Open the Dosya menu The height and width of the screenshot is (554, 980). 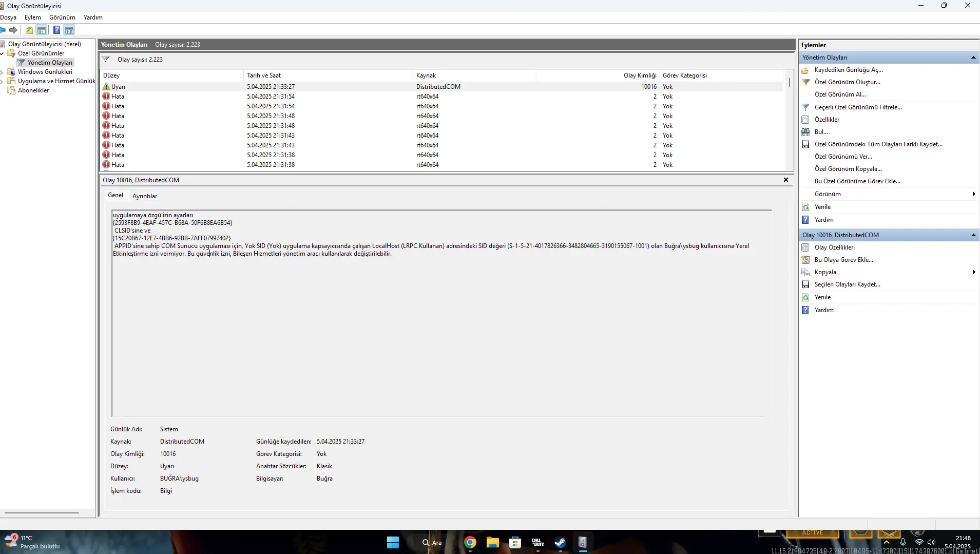pos(8,17)
